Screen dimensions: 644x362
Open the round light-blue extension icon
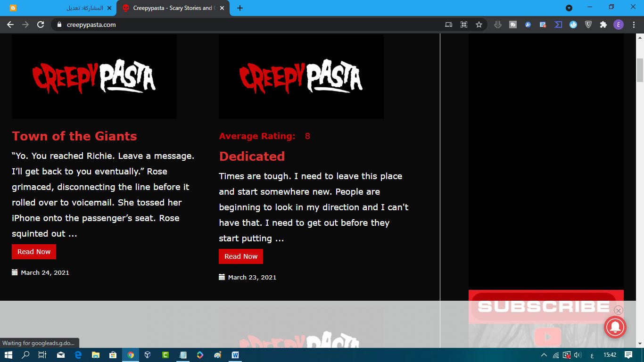click(573, 25)
